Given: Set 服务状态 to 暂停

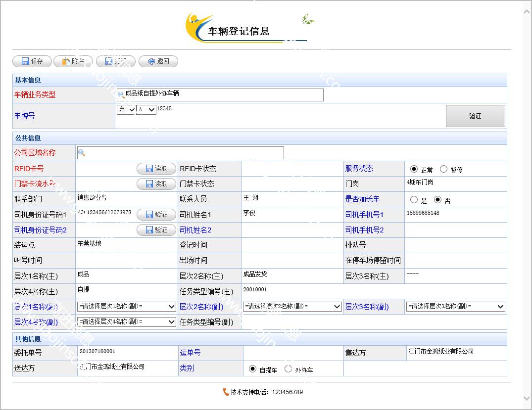Looking at the screenshot, I should [x=443, y=169].
